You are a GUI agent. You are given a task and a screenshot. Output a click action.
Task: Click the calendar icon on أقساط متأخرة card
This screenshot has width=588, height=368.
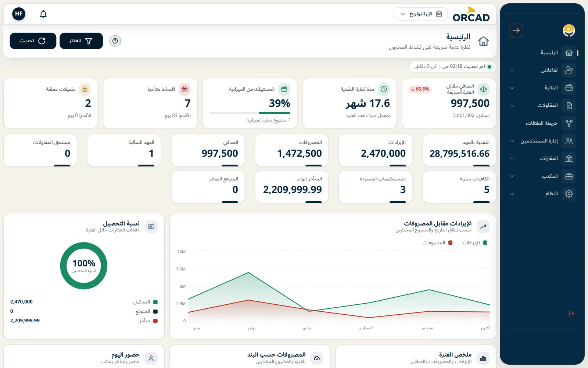(x=184, y=89)
